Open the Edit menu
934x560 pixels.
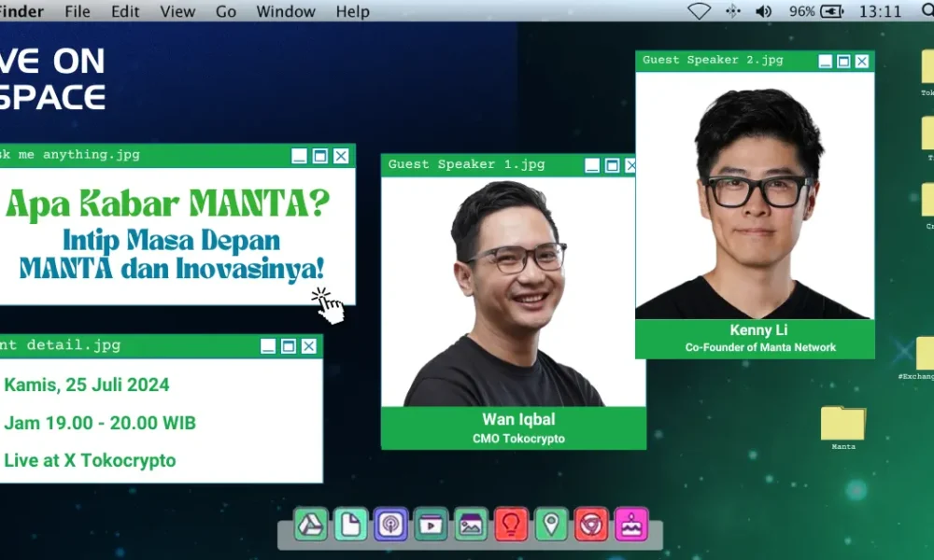tap(125, 11)
